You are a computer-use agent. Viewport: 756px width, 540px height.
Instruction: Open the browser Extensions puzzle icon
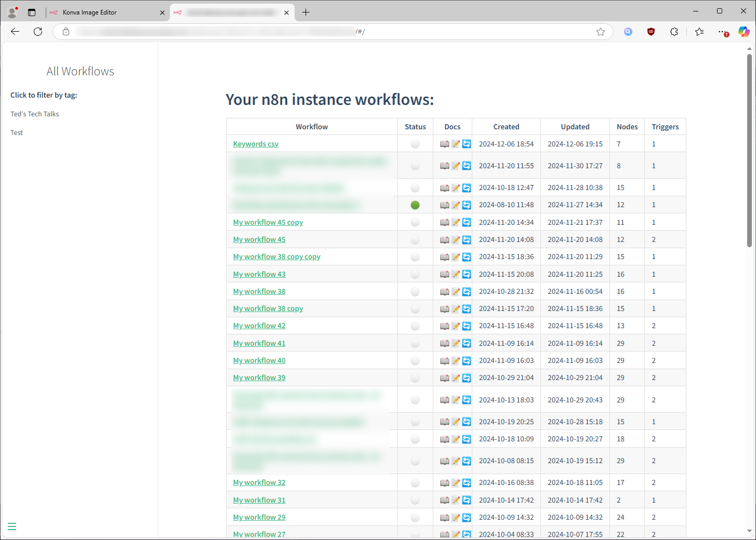click(x=674, y=32)
